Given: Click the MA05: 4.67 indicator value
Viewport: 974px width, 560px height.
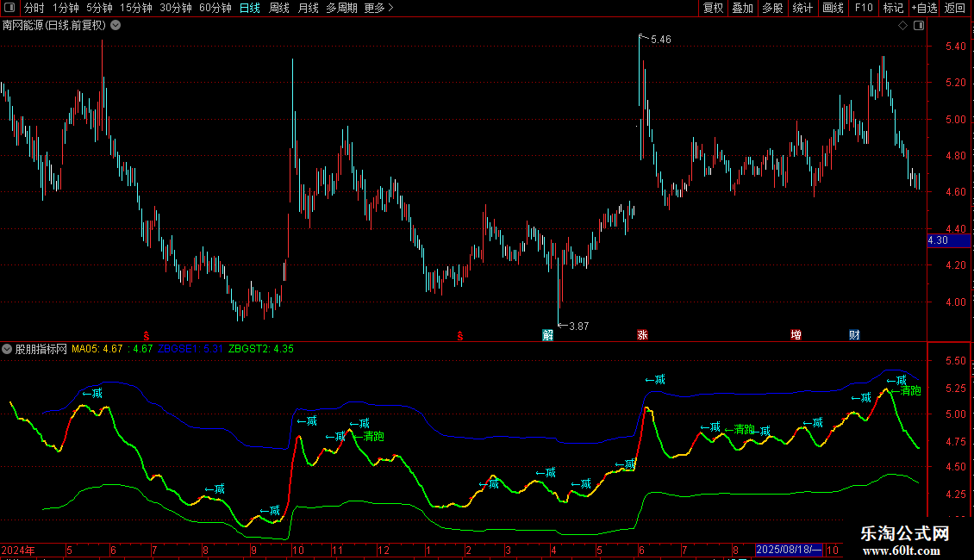Looking at the screenshot, I should click(97, 349).
